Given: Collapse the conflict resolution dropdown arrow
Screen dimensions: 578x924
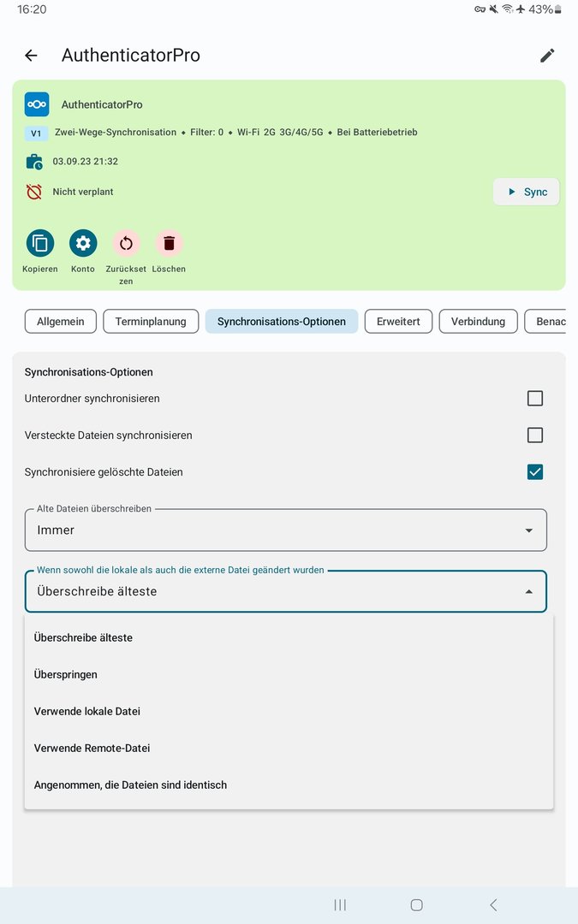Looking at the screenshot, I should tap(528, 591).
